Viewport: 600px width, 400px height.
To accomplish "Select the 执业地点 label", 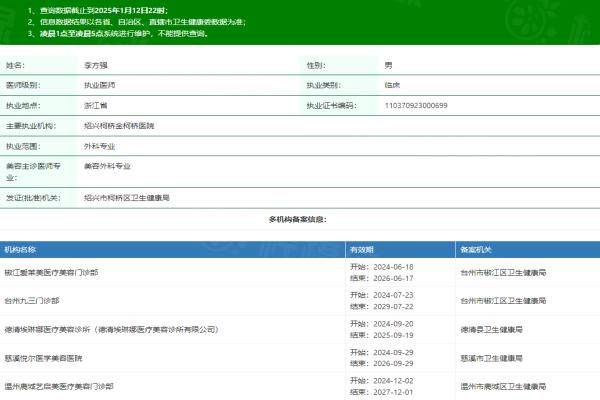I will click(x=23, y=105).
